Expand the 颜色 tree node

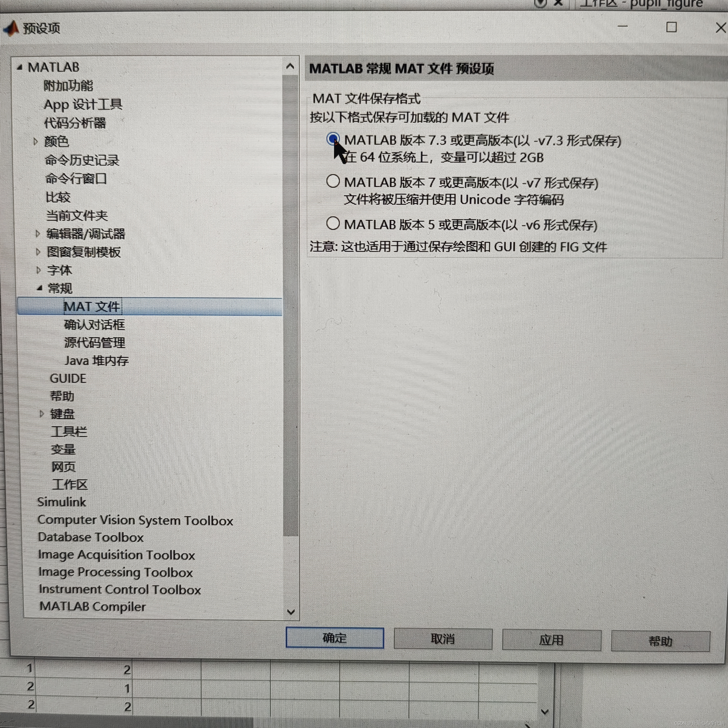coord(36,142)
